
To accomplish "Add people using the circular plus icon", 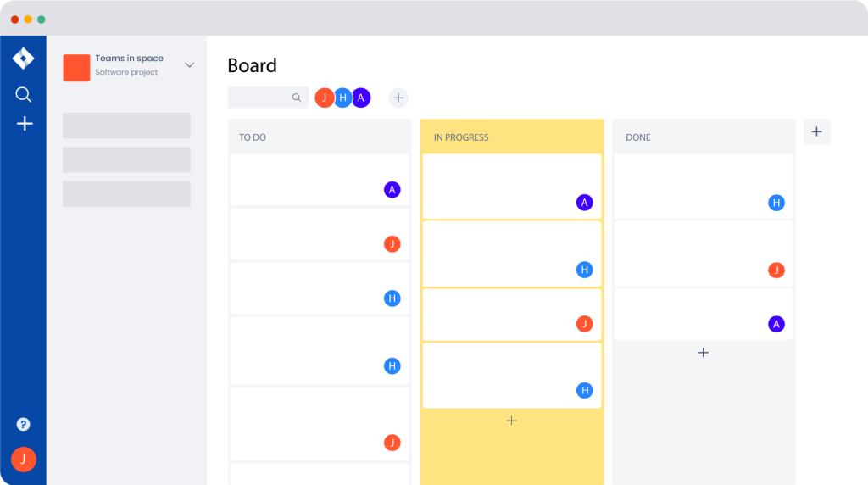I will point(398,98).
